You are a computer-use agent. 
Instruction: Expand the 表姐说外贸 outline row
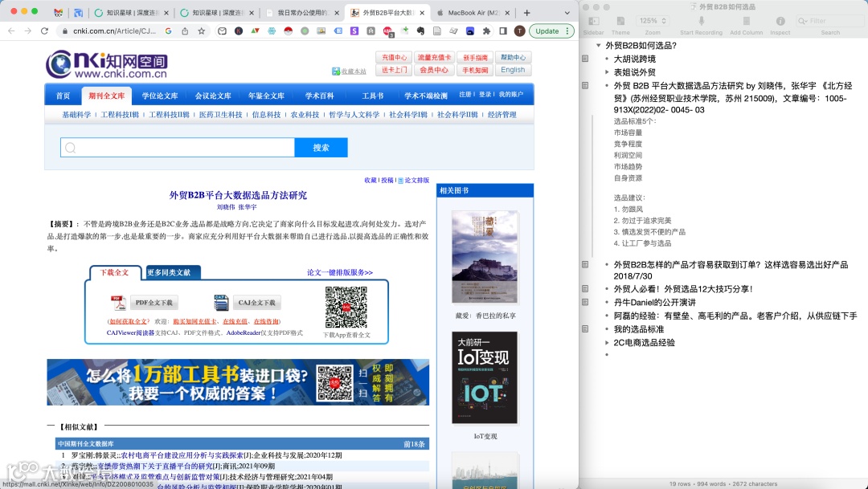[x=607, y=72]
